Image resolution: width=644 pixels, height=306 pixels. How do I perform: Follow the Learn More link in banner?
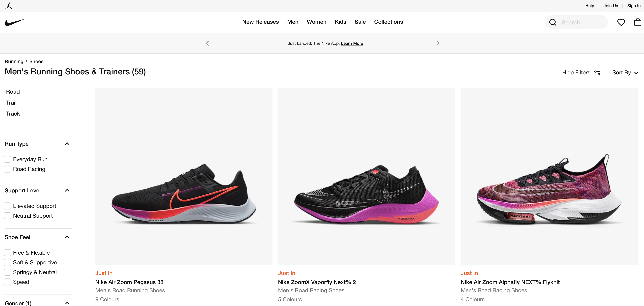click(x=352, y=43)
